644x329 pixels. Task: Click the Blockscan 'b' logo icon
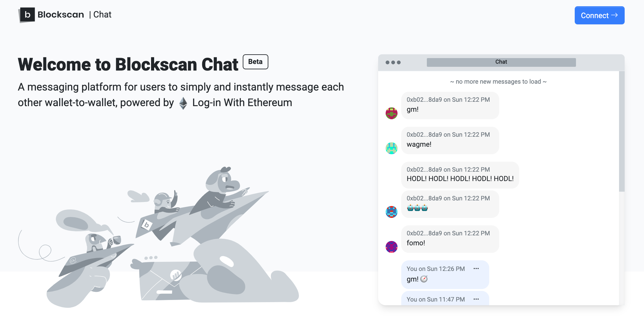[27, 15]
